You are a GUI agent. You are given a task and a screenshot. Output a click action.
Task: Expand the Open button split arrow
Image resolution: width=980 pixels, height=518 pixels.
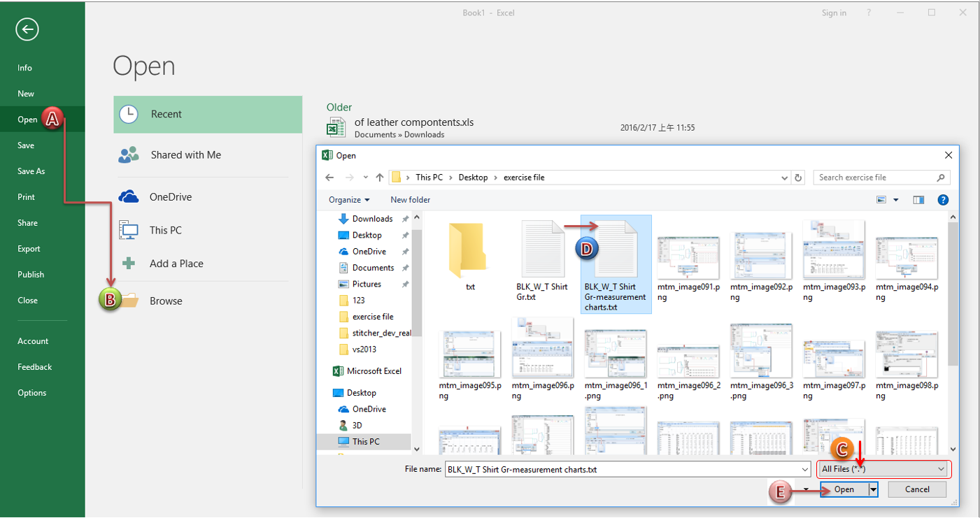pos(873,490)
